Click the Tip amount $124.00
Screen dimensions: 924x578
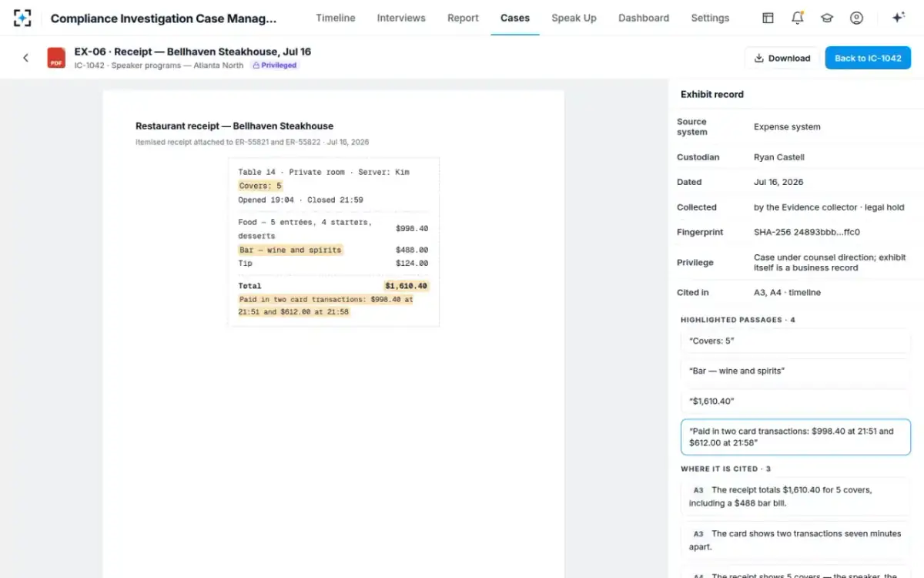(412, 264)
